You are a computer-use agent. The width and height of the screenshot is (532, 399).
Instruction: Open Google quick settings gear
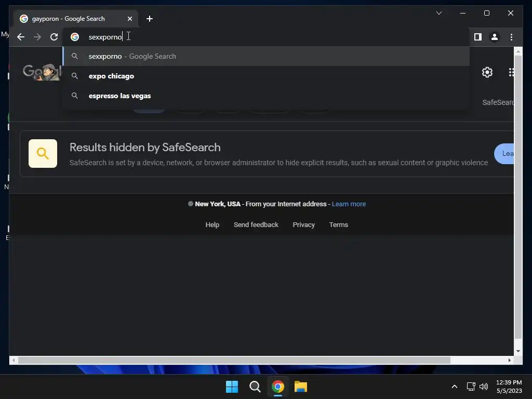pyautogui.click(x=487, y=72)
